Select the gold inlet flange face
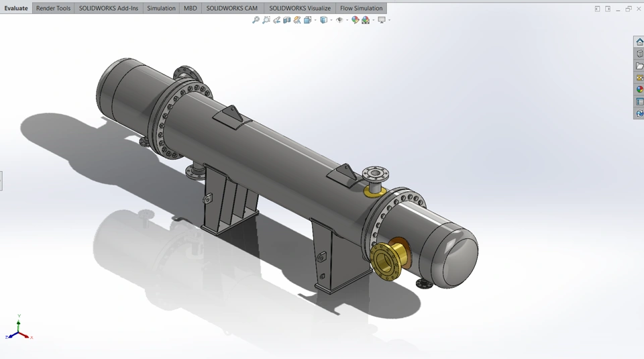The height and width of the screenshot is (359, 644). click(386, 262)
